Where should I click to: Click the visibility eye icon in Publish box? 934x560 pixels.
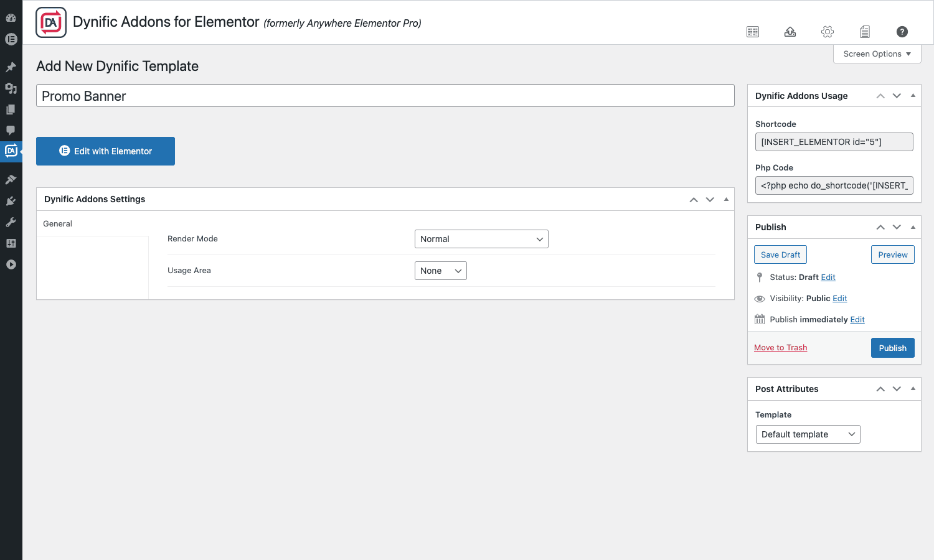click(760, 299)
